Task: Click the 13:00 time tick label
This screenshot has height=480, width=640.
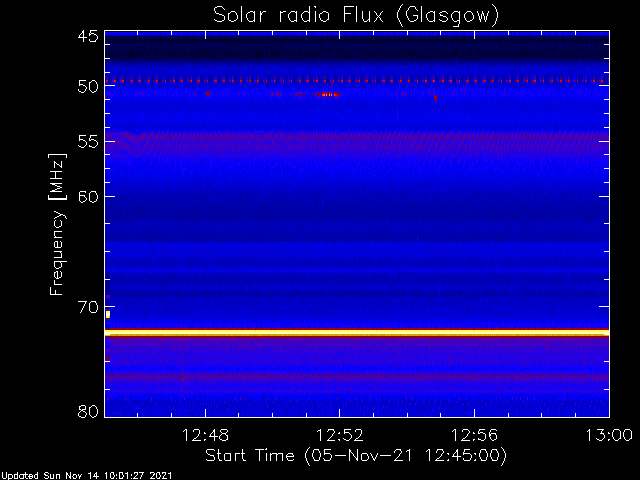Action: [609, 435]
